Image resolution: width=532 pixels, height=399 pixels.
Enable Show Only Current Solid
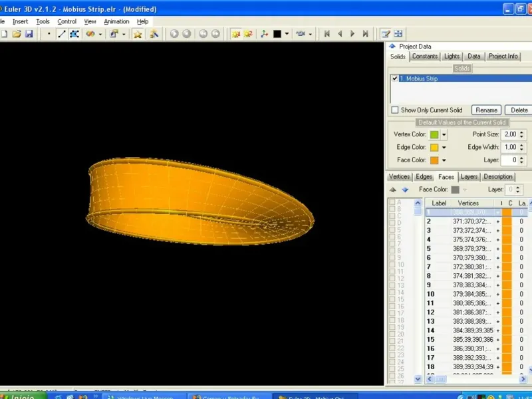click(x=394, y=110)
